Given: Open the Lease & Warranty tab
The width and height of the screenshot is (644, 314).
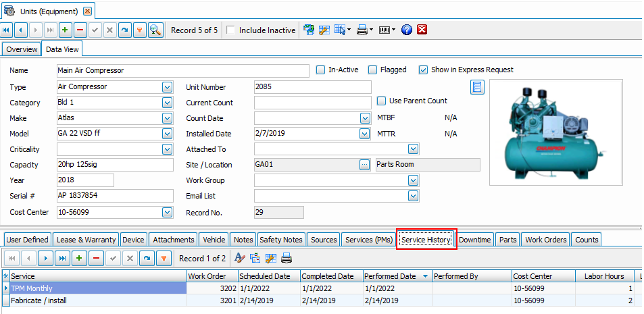Looking at the screenshot, I should (86, 240).
